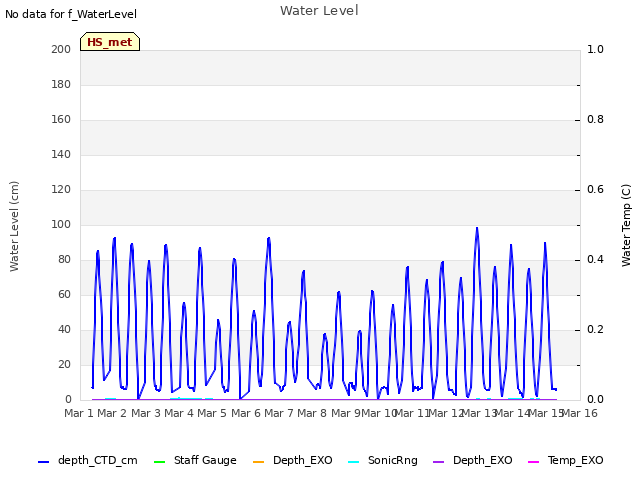Click the Mar 16 date label

pyautogui.click(x=580, y=413)
